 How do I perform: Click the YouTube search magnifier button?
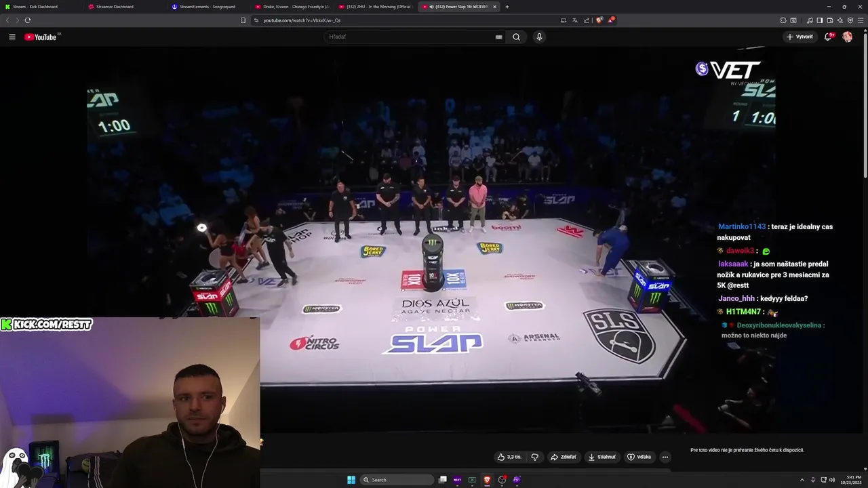(x=516, y=37)
